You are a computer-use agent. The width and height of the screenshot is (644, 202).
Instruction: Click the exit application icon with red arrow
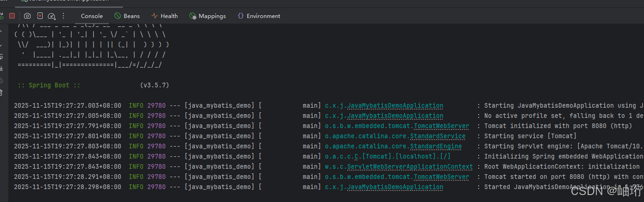click(x=40, y=16)
